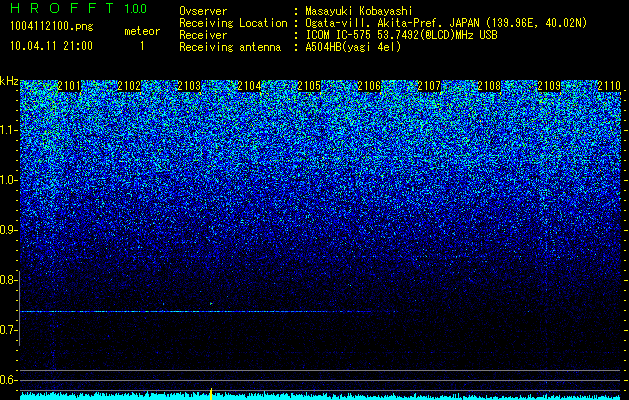
Task: Click the horizontal carrier signal line
Action: point(209,311)
